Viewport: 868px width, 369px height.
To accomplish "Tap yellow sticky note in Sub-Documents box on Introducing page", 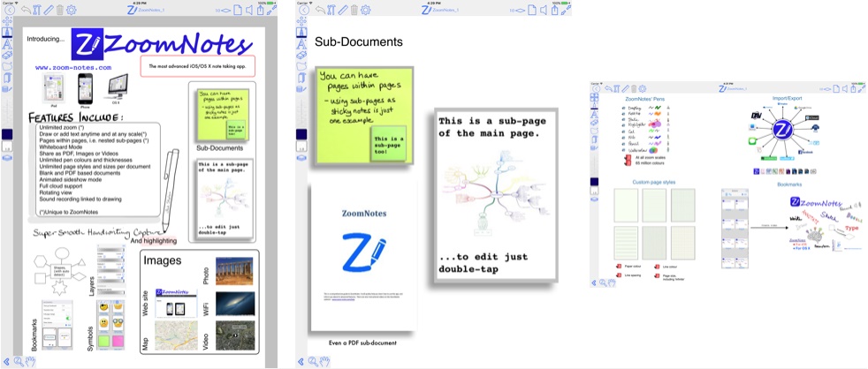I will [x=223, y=116].
